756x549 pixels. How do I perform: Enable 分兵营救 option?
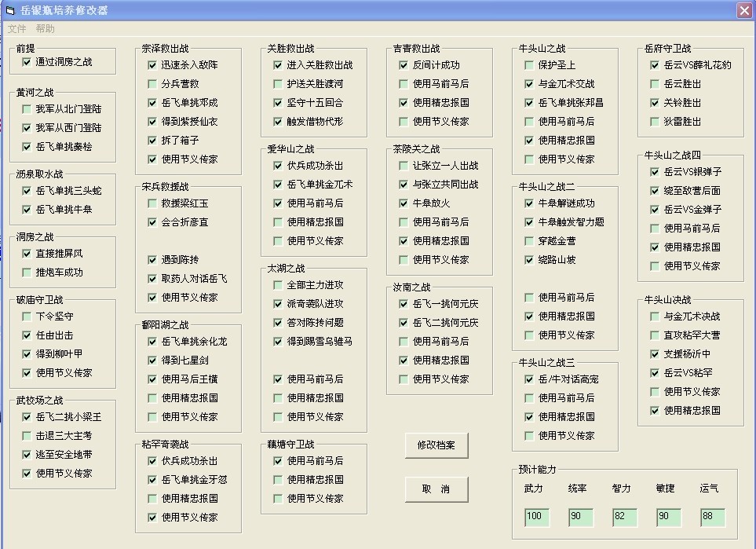(x=152, y=84)
